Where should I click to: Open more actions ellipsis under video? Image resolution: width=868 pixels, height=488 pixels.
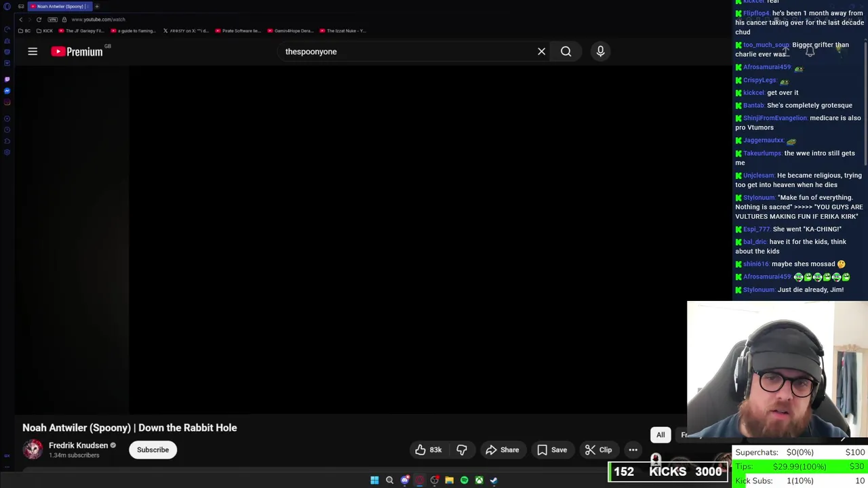[633, 450]
